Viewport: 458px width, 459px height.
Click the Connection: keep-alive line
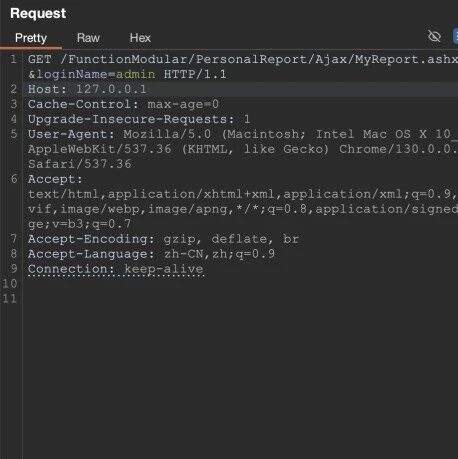[116, 269]
